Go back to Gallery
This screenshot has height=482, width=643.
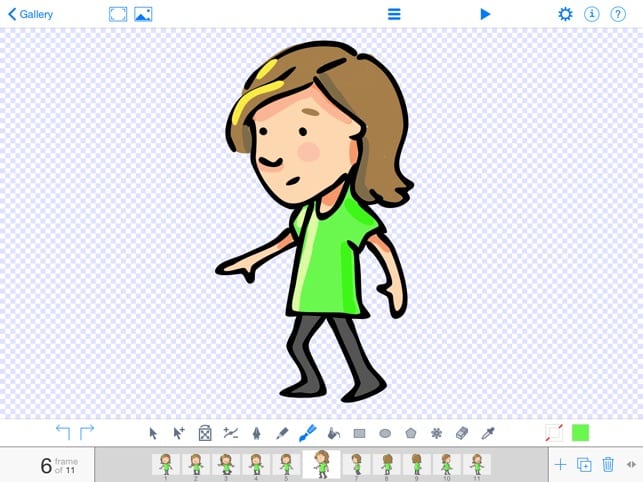tap(31, 14)
